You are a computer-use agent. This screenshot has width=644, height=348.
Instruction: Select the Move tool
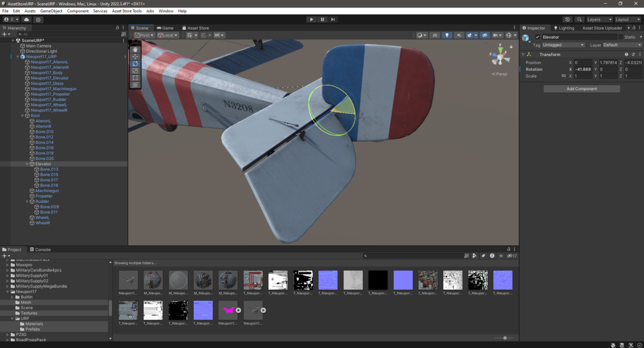pos(135,56)
